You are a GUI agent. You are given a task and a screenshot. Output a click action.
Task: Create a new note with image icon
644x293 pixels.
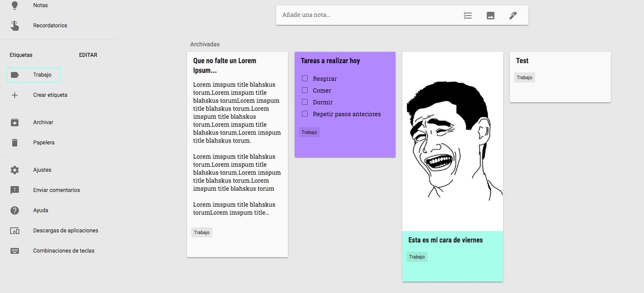(490, 15)
